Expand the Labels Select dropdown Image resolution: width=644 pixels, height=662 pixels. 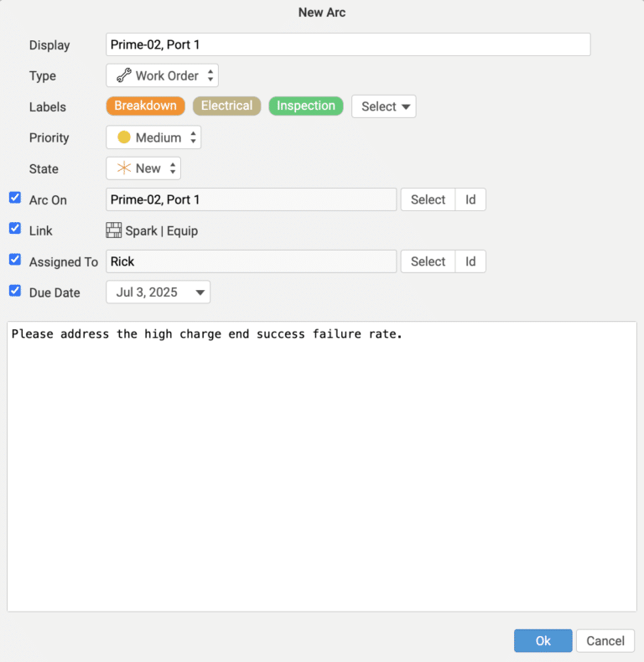click(384, 106)
